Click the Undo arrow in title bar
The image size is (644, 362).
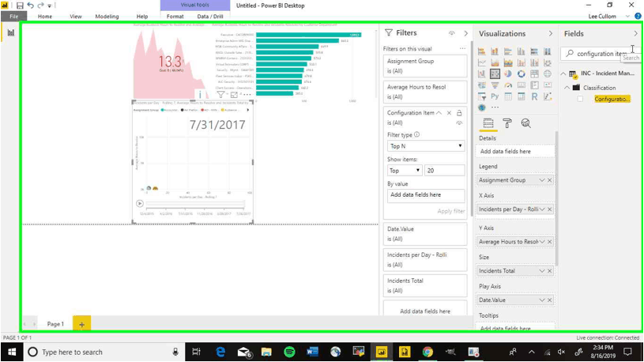(30, 6)
